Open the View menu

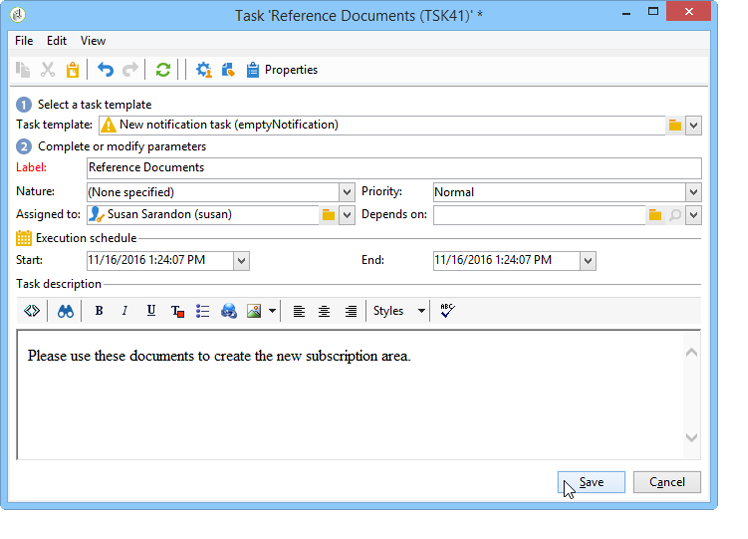(93, 41)
